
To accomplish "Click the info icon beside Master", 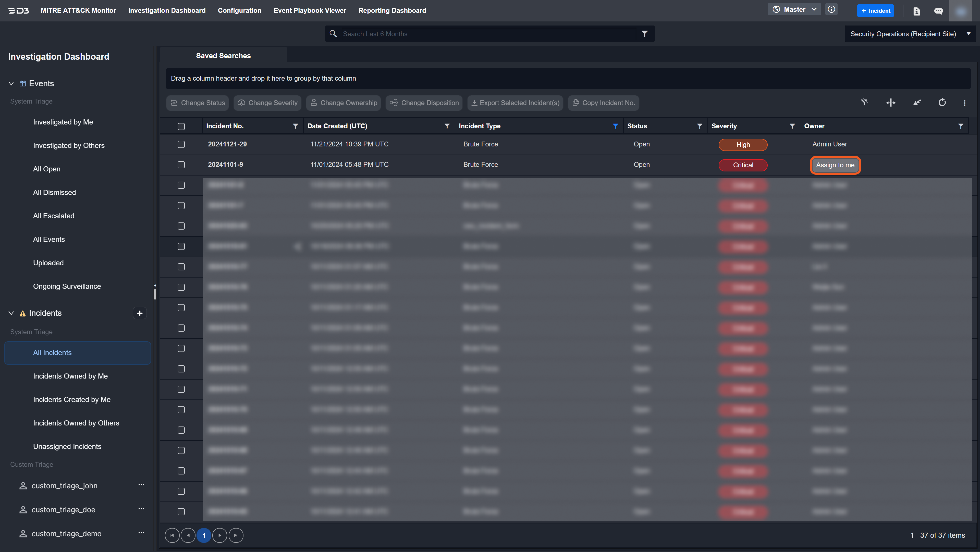I will 832,9.
